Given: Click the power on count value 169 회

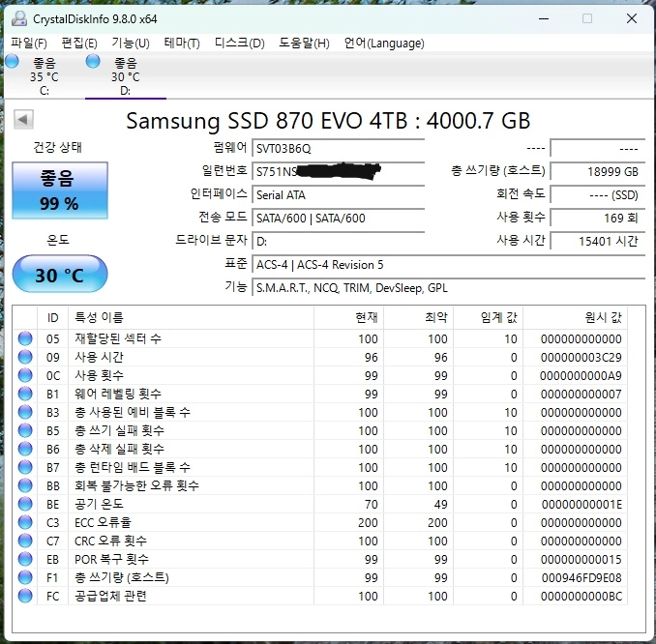Looking at the screenshot, I should pos(597,218).
